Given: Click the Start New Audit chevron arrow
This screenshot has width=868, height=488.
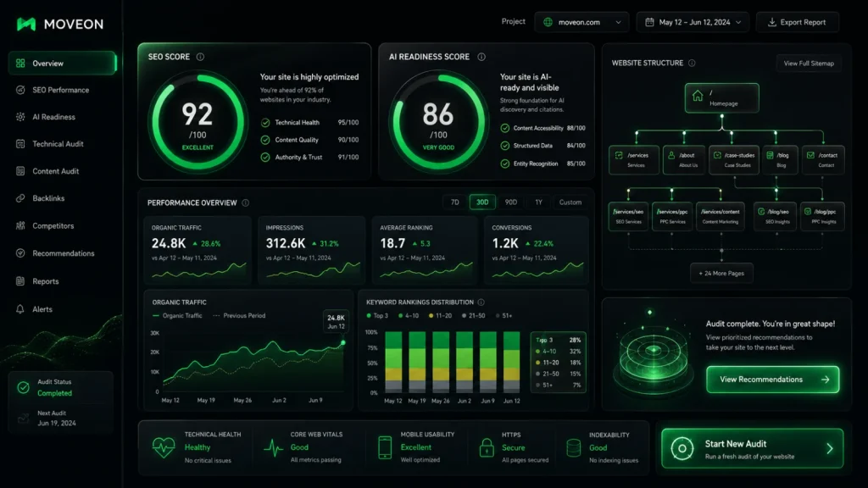Looking at the screenshot, I should tap(829, 449).
